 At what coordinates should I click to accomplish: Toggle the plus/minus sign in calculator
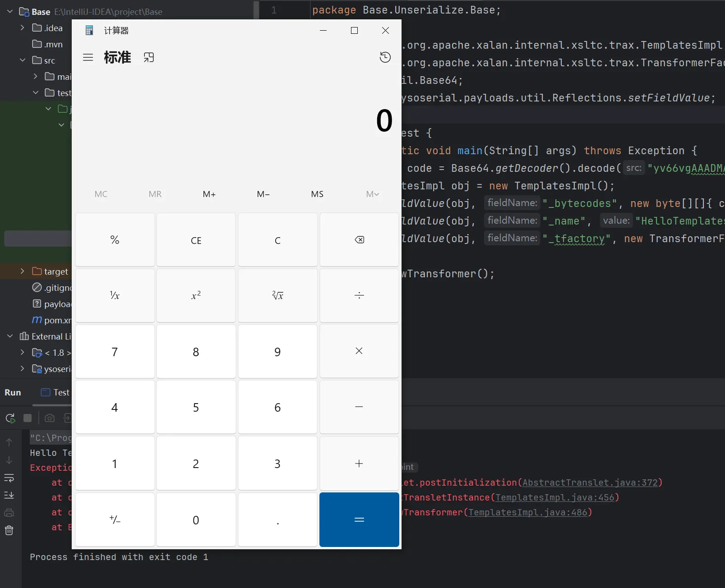point(115,520)
